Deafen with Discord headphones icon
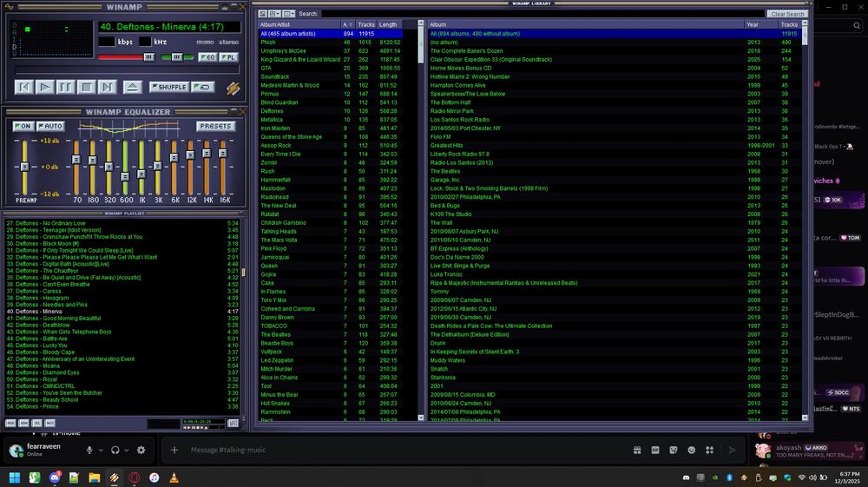The height and width of the screenshot is (487, 868). (x=115, y=450)
